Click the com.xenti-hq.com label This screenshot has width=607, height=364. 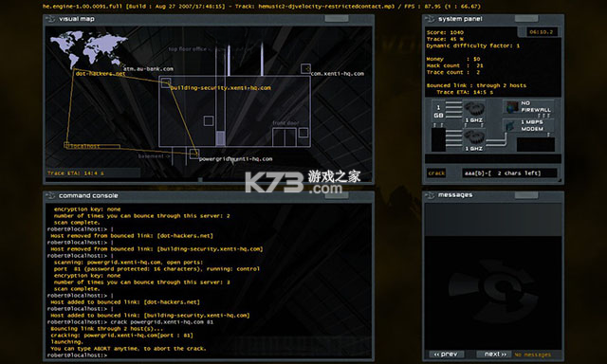click(338, 74)
